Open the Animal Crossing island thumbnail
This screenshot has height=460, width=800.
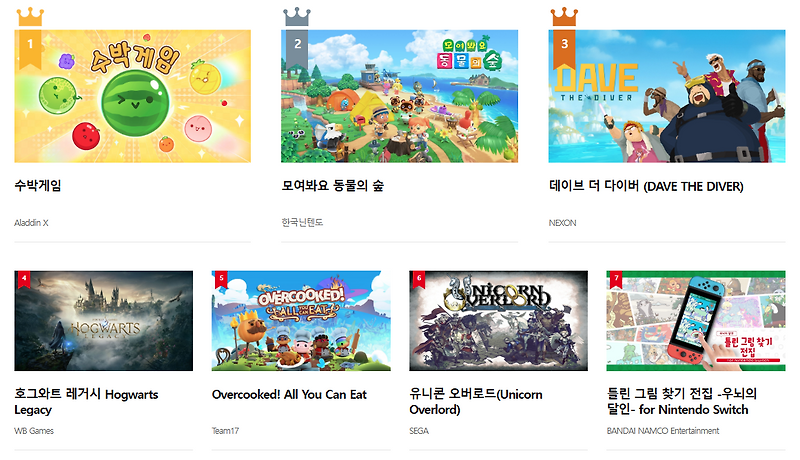[x=399, y=96]
